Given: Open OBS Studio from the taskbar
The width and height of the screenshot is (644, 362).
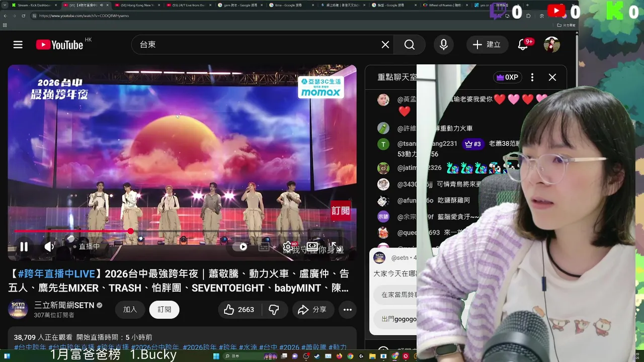Looking at the screenshot, I should click(306, 356).
